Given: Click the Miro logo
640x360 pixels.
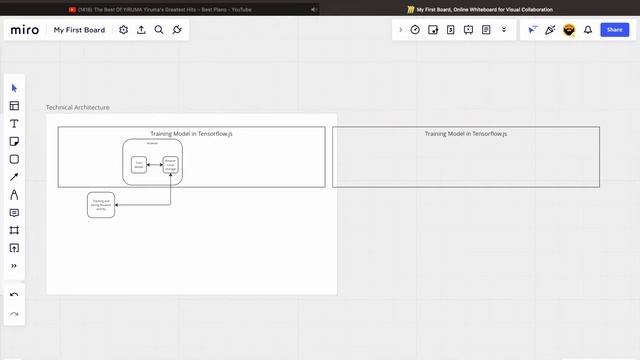Looking at the screenshot, I should [x=24, y=30].
